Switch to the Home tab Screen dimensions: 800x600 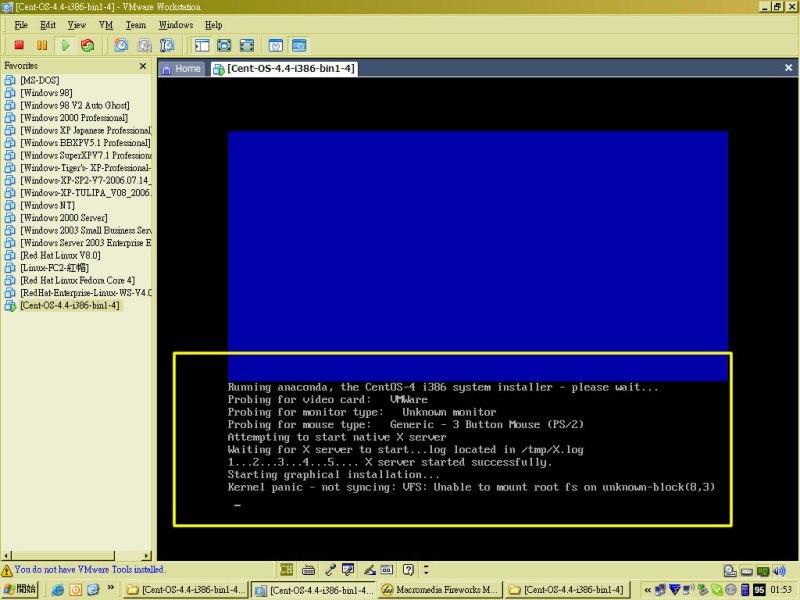tap(182, 68)
